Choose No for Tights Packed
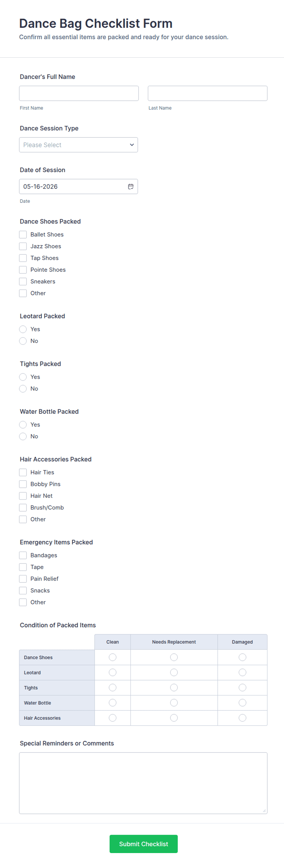284x868 pixels. coord(23,388)
